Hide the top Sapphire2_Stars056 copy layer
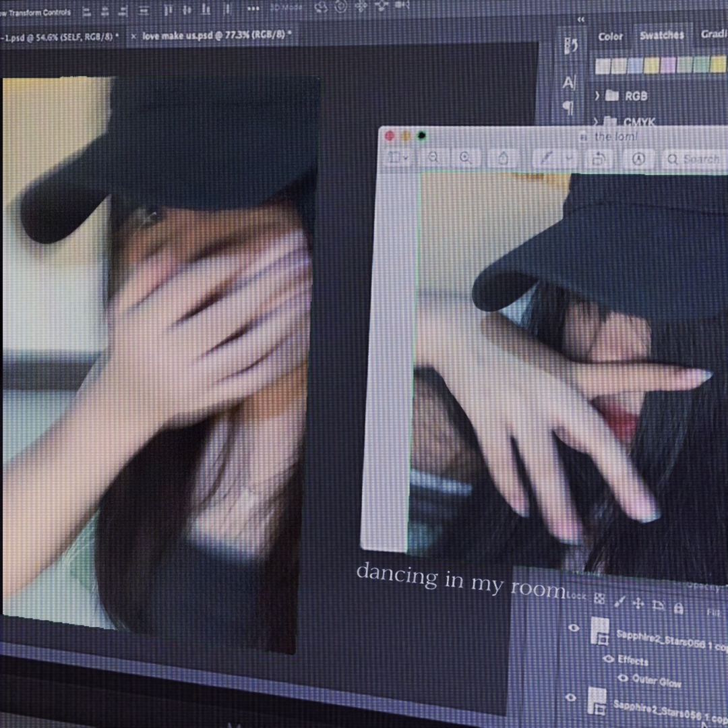This screenshot has width=728, height=728. point(574,628)
